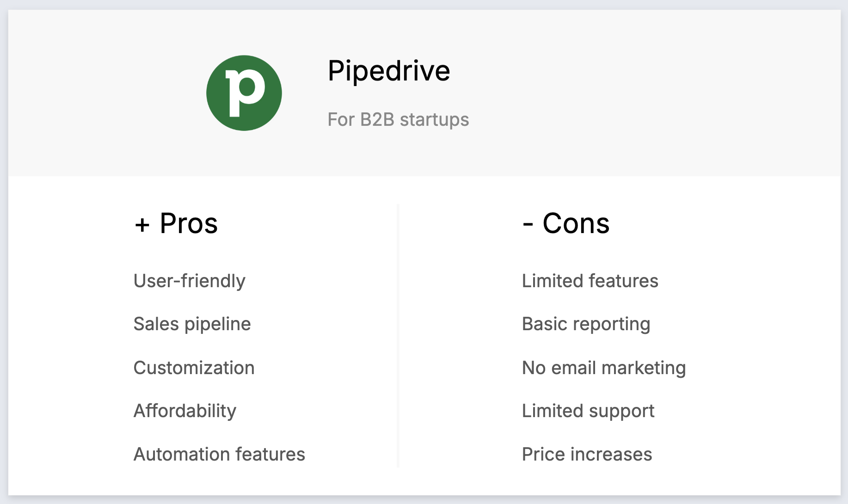Click the gray header band right of Pipedrive title
Screen dimensions: 848x504
647,92
